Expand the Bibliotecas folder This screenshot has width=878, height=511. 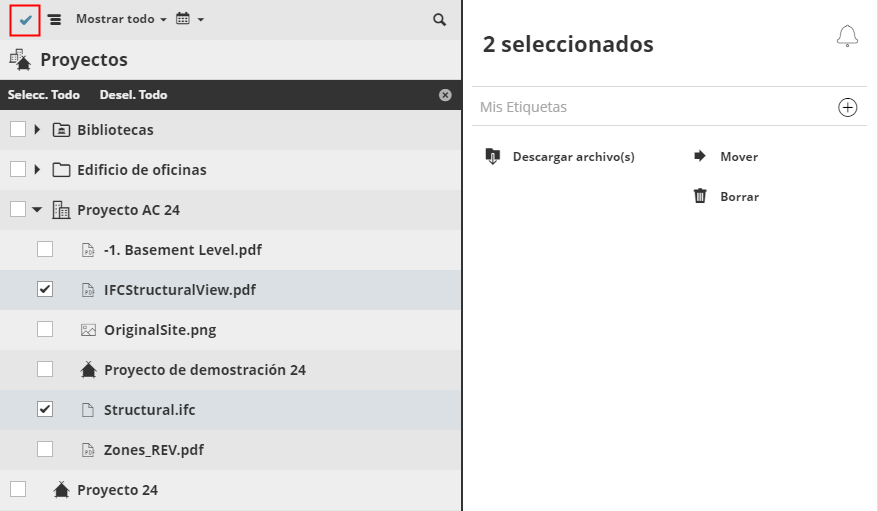point(37,129)
